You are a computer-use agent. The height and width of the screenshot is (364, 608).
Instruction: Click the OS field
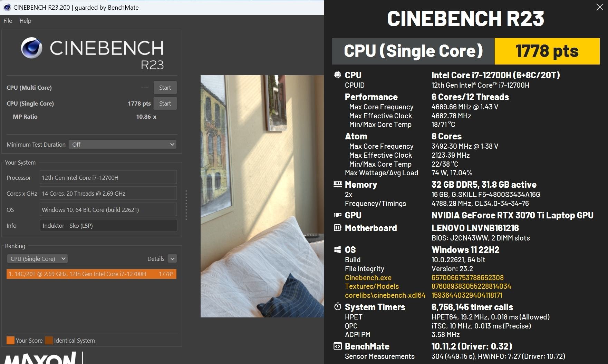[x=108, y=210]
